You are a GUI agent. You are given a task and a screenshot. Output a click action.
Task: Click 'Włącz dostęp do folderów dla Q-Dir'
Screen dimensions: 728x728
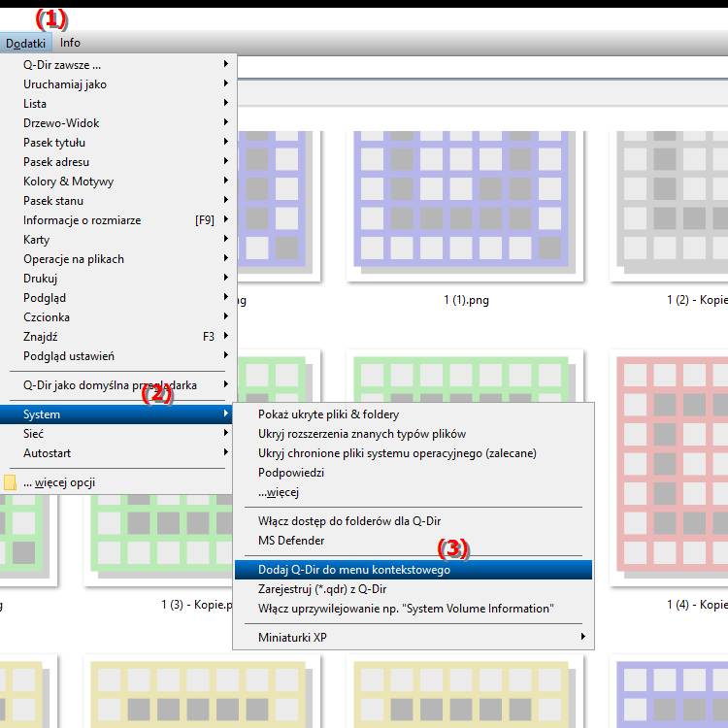[414, 521]
